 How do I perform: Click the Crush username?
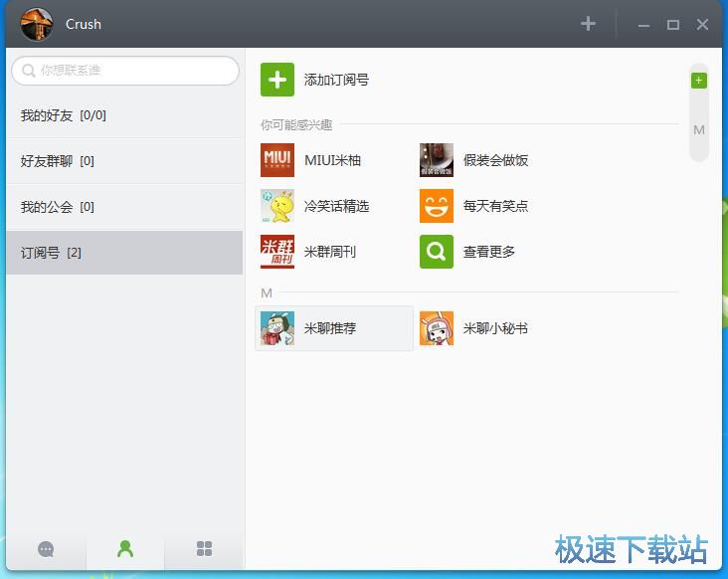point(84,24)
